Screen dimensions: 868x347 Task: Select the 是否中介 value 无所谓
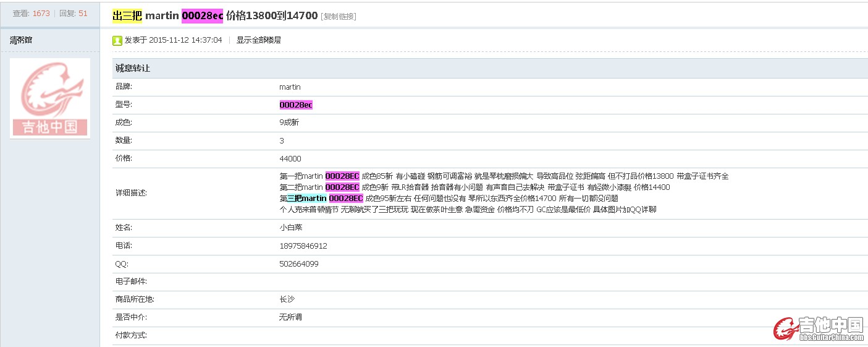(290, 317)
